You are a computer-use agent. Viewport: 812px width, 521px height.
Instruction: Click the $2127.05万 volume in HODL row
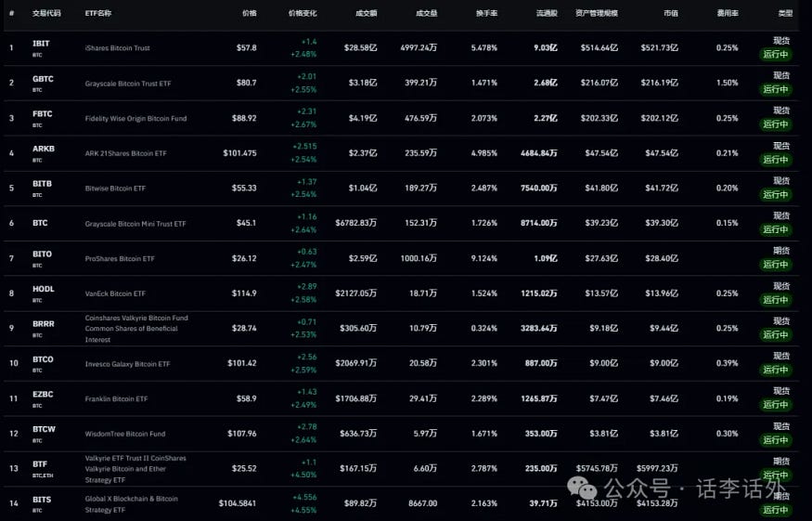click(x=355, y=293)
